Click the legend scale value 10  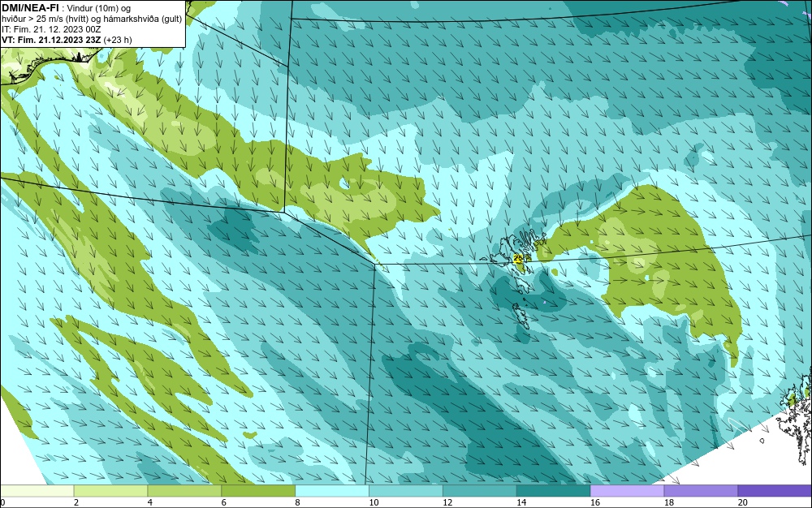[374, 502]
